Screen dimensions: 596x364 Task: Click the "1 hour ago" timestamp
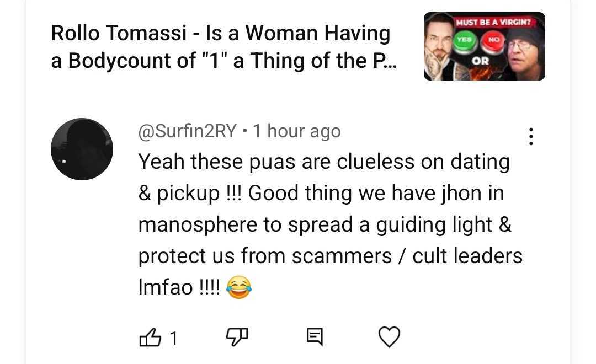tap(296, 131)
